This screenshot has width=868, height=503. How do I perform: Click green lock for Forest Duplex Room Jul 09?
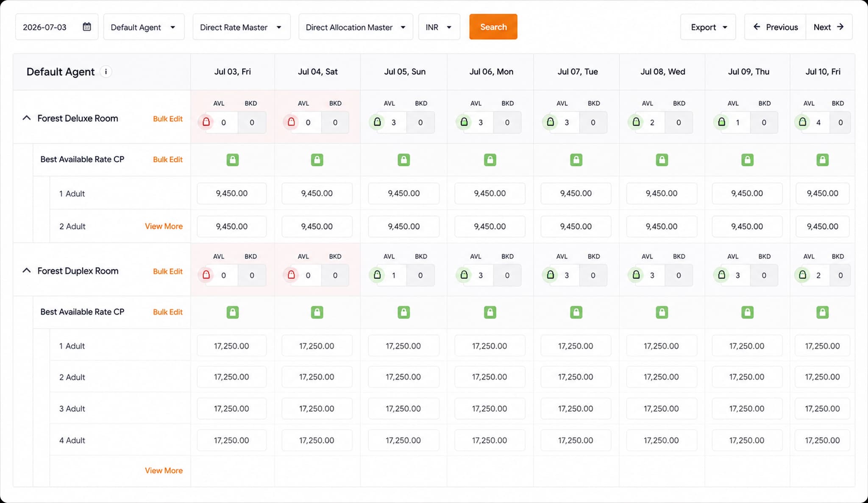pyautogui.click(x=721, y=275)
